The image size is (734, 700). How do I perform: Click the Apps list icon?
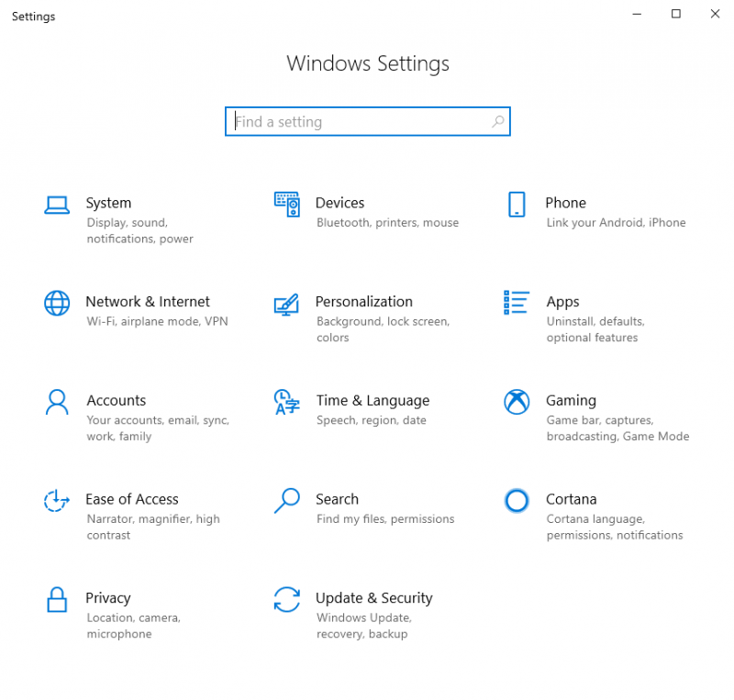517,303
